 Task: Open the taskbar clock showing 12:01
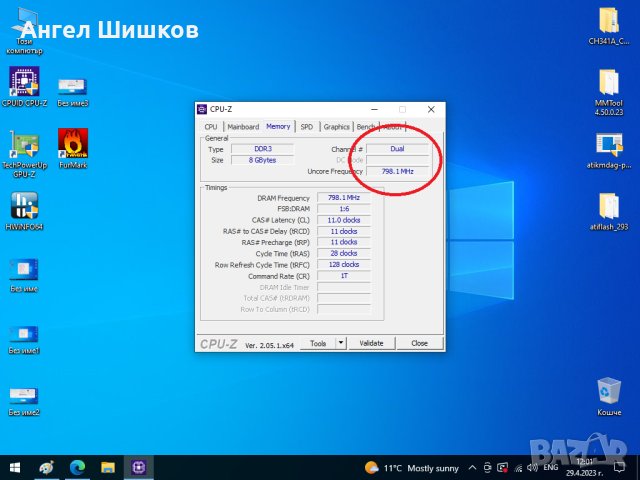(x=584, y=468)
